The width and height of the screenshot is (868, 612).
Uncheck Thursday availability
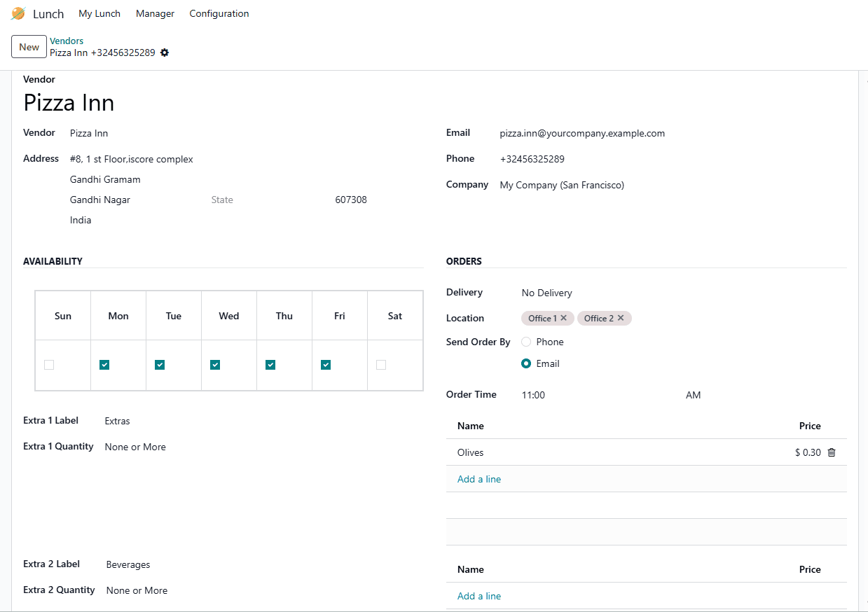pyautogui.click(x=270, y=365)
